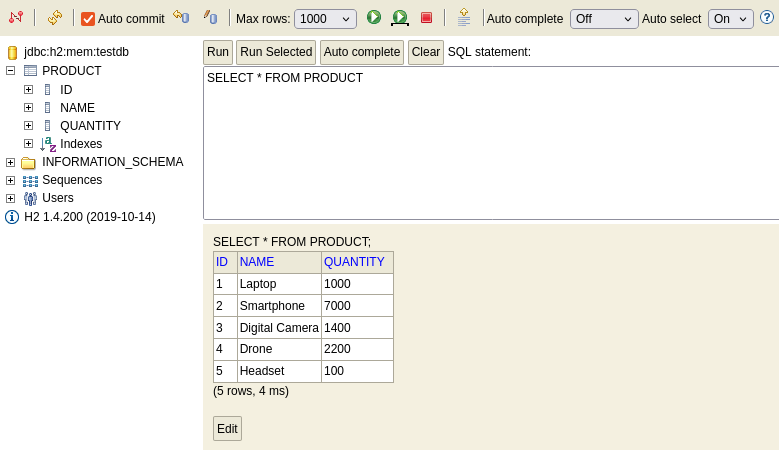This screenshot has width=779, height=450.
Task: Toggle the Auto commit checkbox
Action: pyautogui.click(x=88, y=19)
